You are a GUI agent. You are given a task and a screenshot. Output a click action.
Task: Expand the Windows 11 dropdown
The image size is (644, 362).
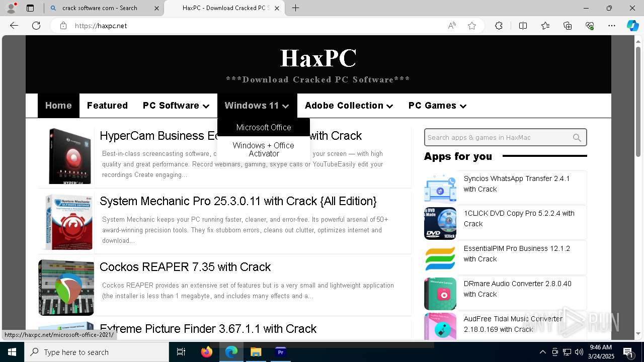257,106
